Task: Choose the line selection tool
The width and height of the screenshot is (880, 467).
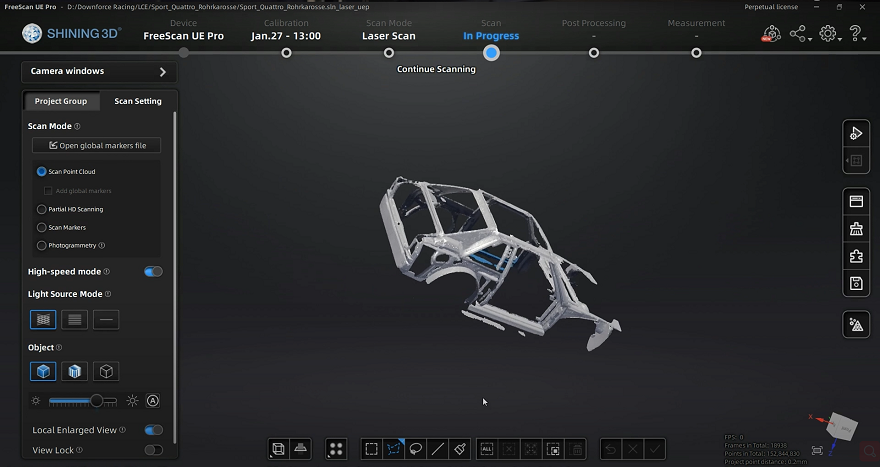Action: click(x=437, y=449)
